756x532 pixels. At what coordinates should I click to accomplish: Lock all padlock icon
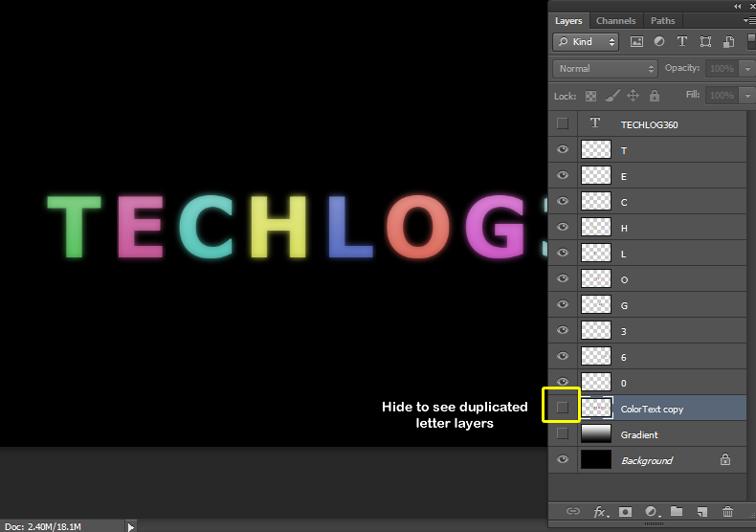(655, 96)
